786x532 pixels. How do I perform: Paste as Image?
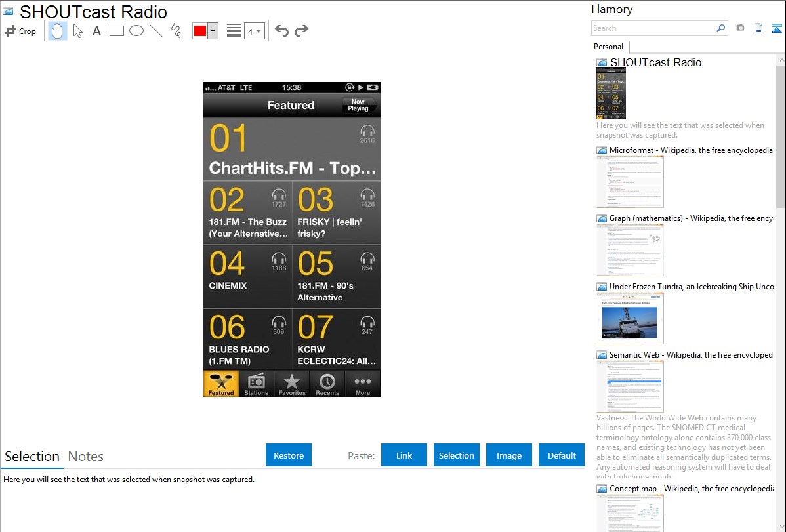509,455
